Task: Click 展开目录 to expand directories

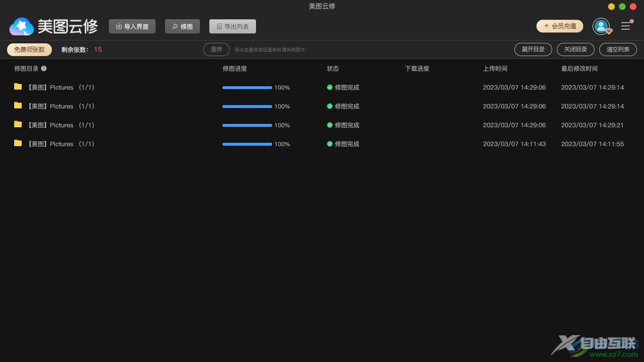Action: pos(533,49)
